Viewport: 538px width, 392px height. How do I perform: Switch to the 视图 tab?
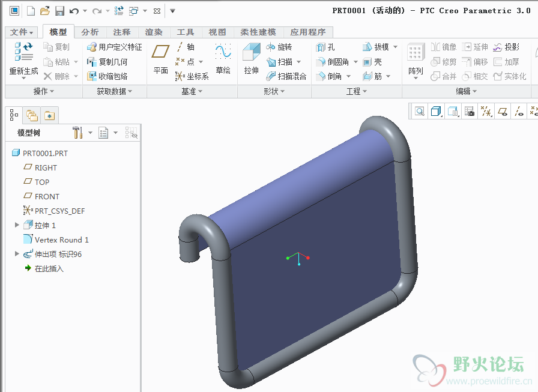click(217, 32)
